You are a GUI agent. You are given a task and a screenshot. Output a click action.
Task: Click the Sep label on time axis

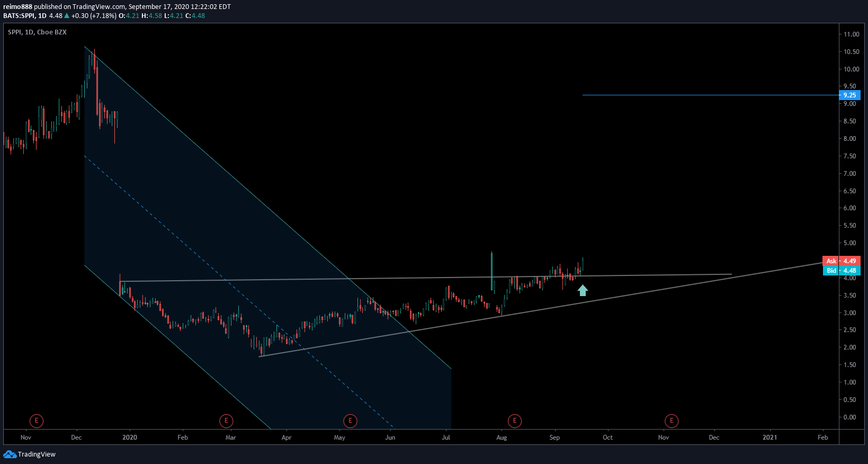click(554, 438)
